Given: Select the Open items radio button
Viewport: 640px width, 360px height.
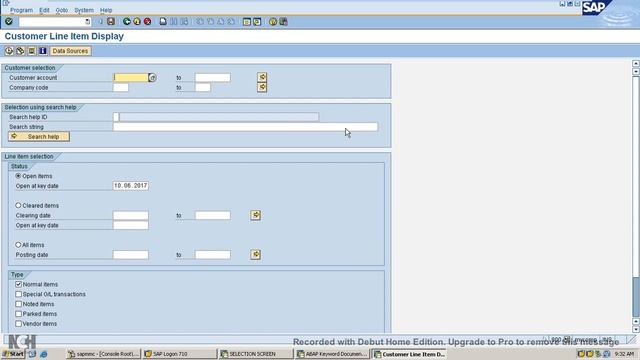Looking at the screenshot, I should click(18, 176).
